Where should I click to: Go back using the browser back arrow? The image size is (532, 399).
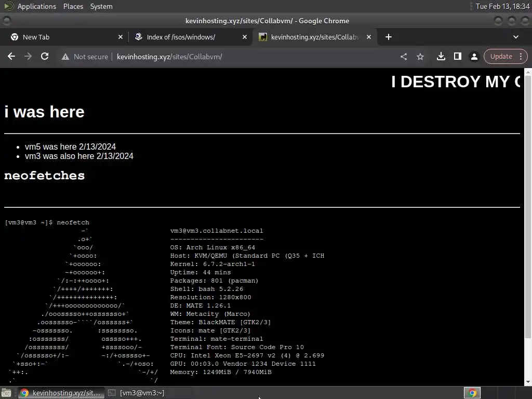point(11,57)
